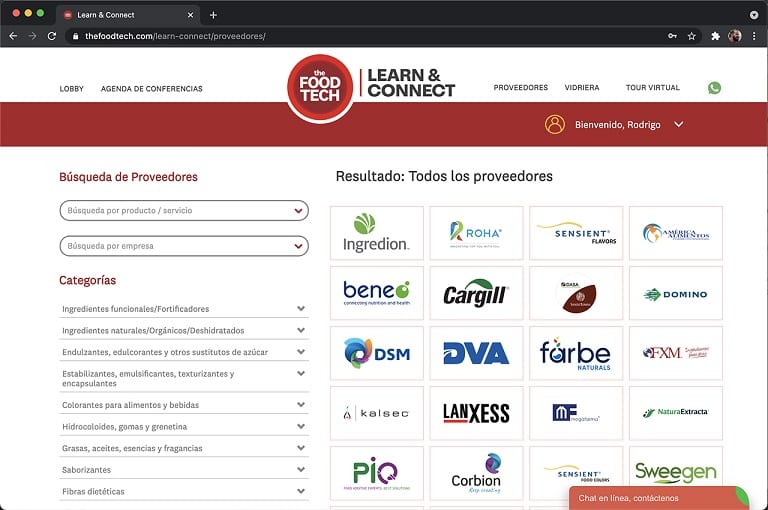This screenshot has width=768, height=510.
Task: Expand Grasas, aceites, esencias y fragancias
Action: click(x=184, y=448)
